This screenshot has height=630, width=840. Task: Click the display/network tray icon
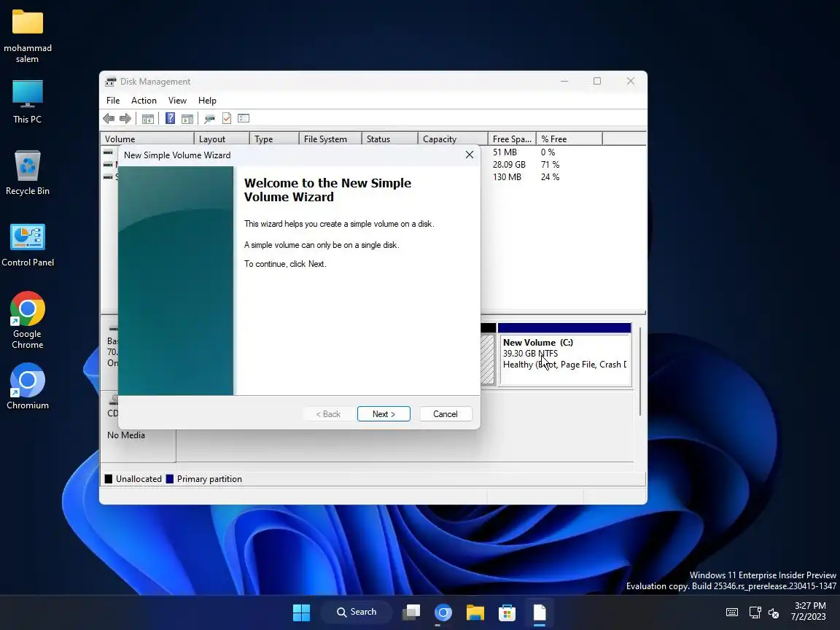coord(755,612)
